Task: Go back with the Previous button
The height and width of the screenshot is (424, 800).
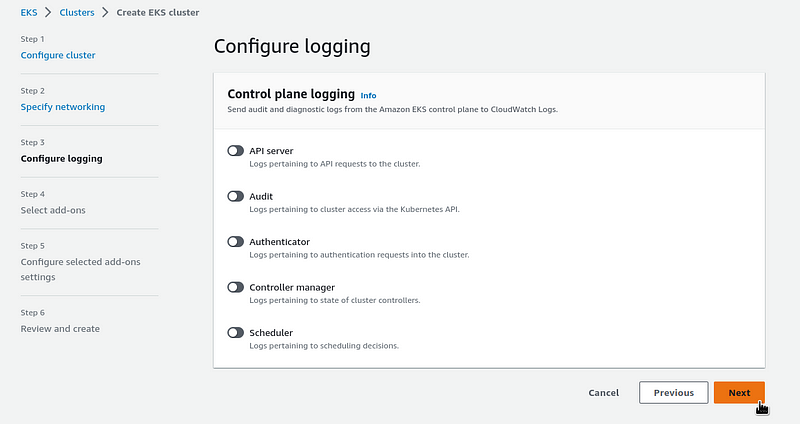Action: 673,392
